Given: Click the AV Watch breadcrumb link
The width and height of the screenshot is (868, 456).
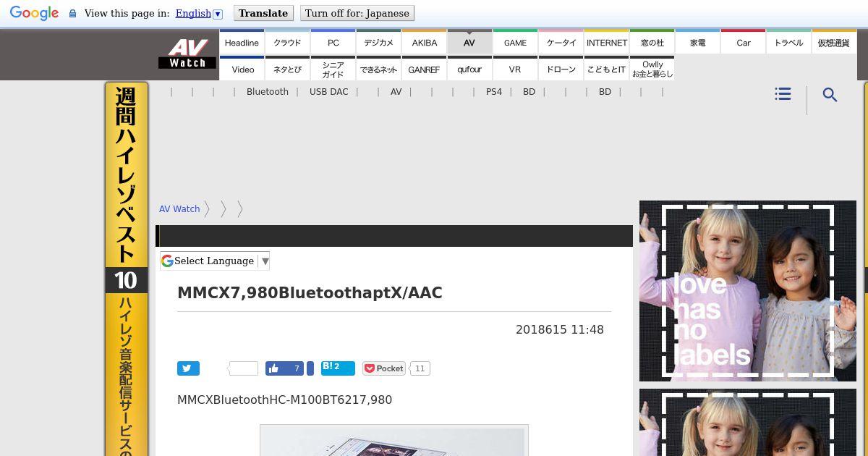Looking at the screenshot, I should 179,209.
